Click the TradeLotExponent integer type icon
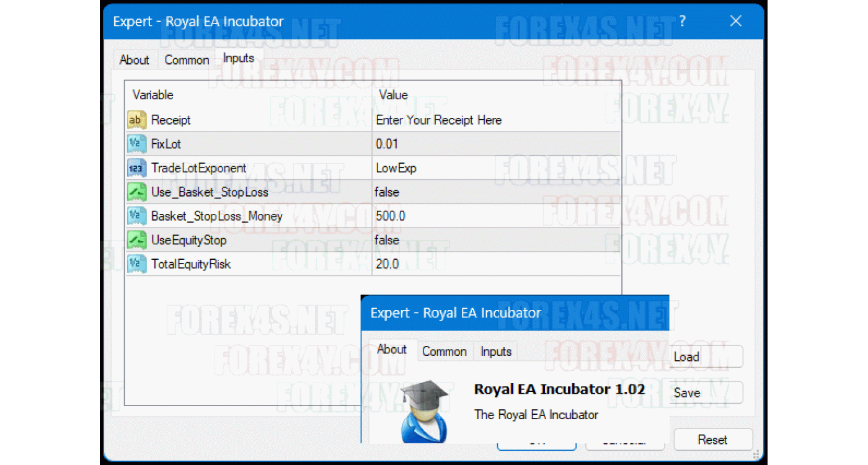The image size is (868, 465). pos(136,168)
